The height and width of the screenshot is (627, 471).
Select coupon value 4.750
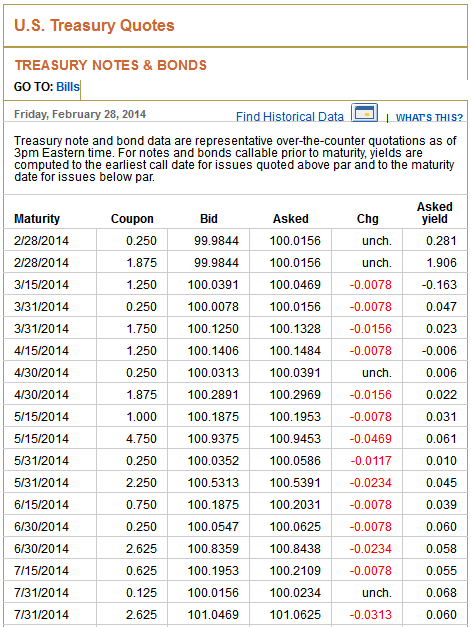pyautogui.click(x=142, y=439)
